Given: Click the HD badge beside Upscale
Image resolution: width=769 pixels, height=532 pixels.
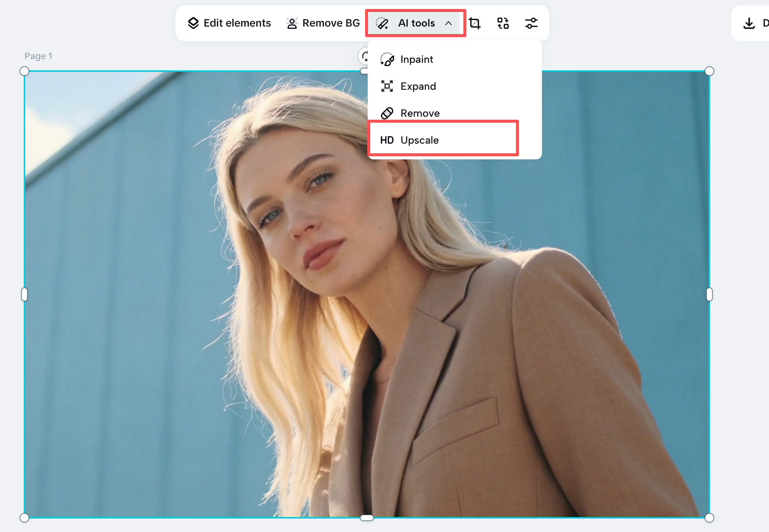Looking at the screenshot, I should 387,140.
